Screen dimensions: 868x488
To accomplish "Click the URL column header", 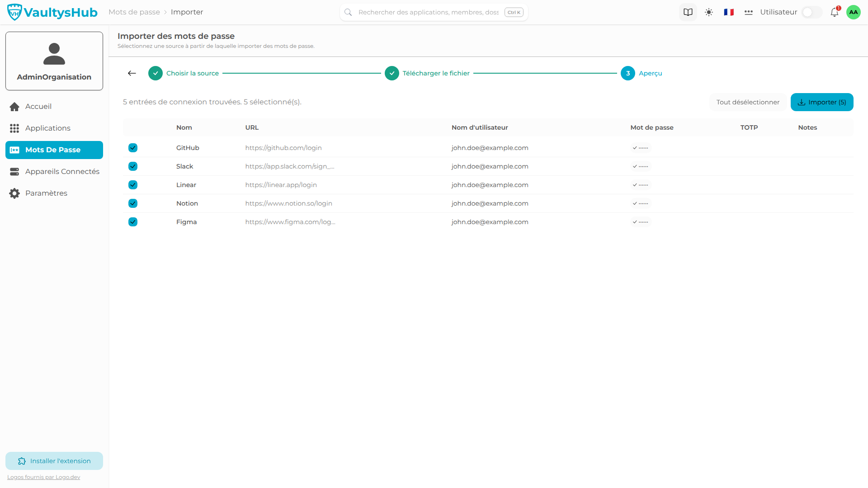I will (252, 127).
